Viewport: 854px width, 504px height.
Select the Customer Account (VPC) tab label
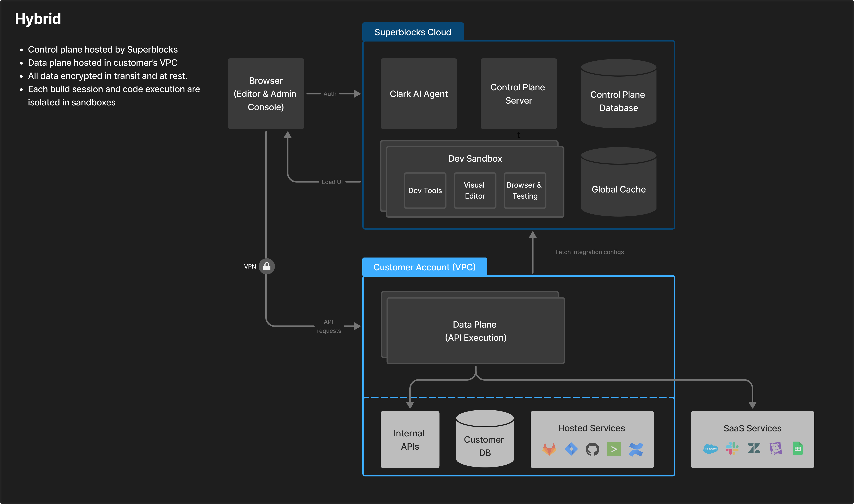tap(424, 267)
